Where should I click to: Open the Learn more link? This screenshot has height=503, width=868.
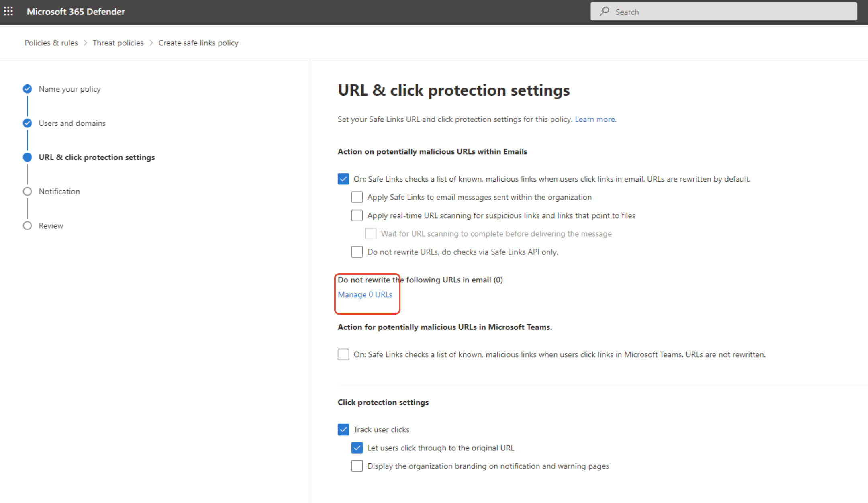point(594,119)
